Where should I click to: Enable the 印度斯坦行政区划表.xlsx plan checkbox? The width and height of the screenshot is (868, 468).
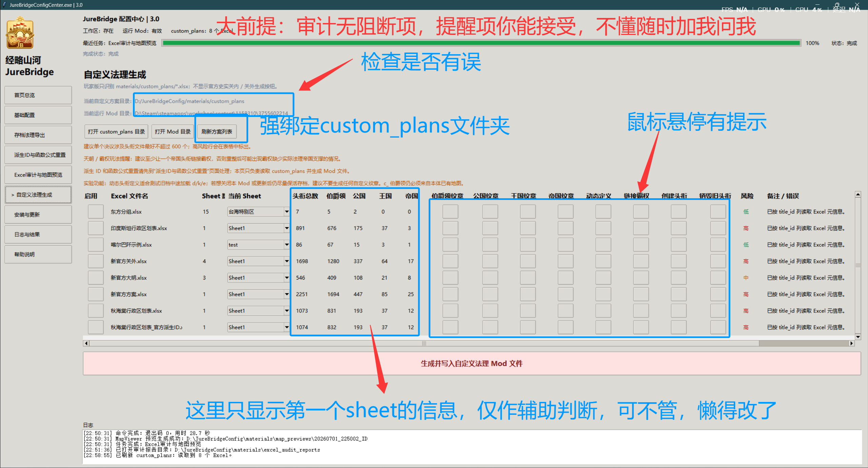coord(96,228)
